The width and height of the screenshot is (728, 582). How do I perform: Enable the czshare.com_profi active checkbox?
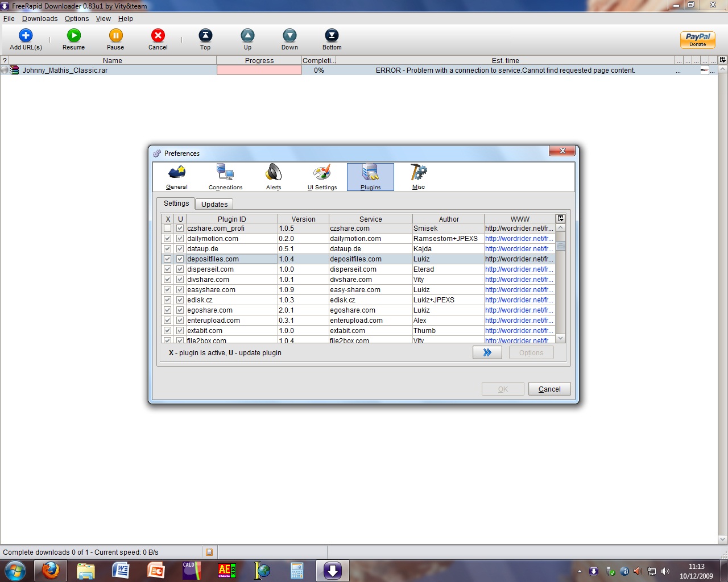(x=167, y=228)
